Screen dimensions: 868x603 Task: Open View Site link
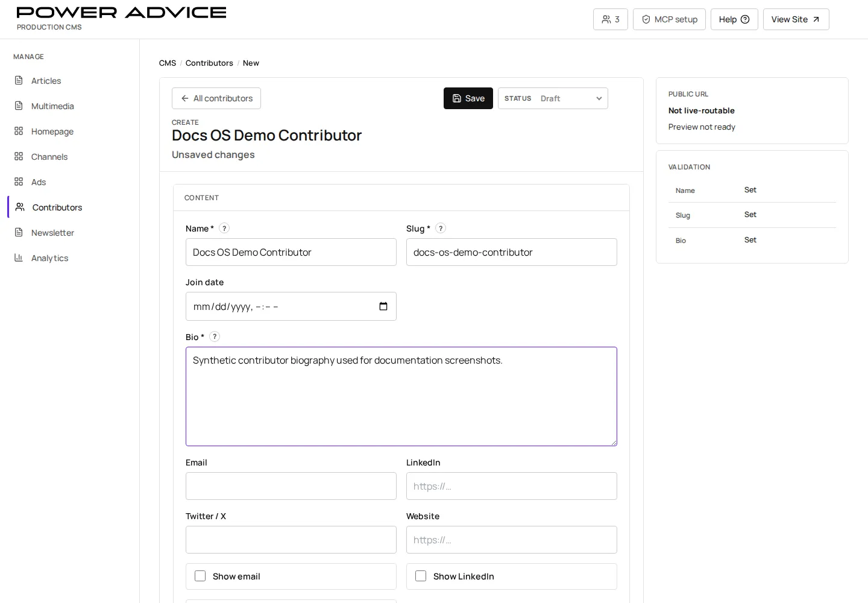coord(796,19)
